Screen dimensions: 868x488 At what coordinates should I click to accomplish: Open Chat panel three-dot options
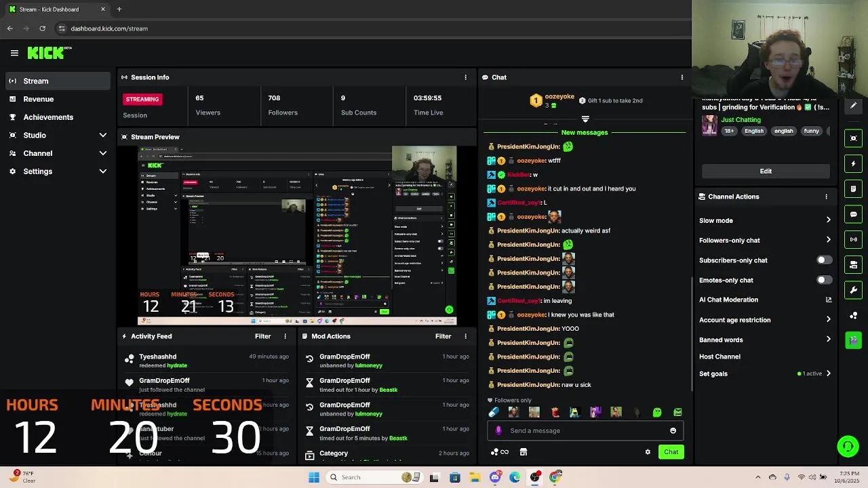(682, 77)
